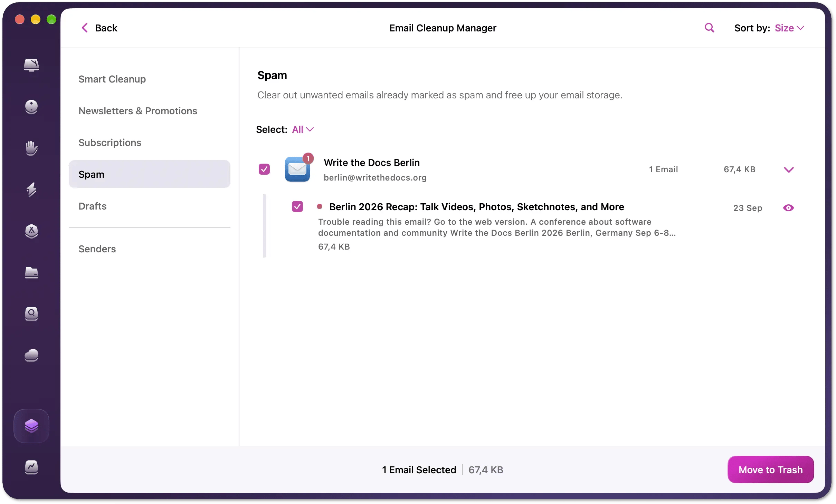The width and height of the screenshot is (836, 504).
Task: Switch to Smart Cleanup category
Action: [150, 79]
